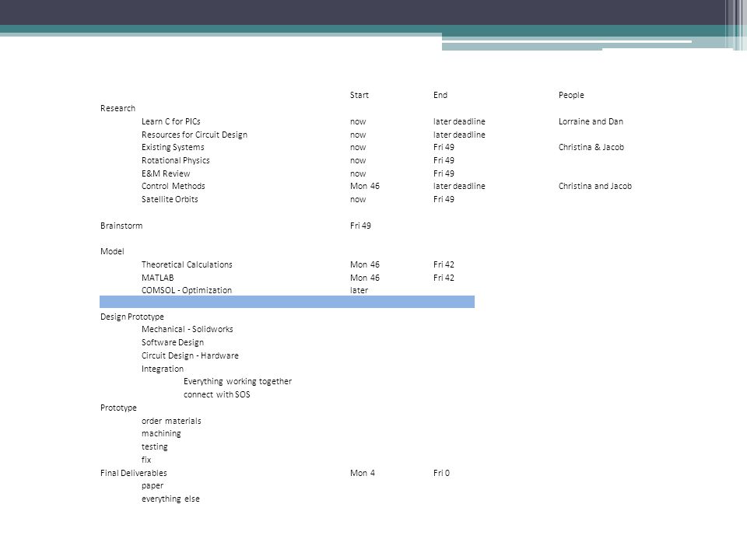Screen dimensions: 747x560
Task: Click the 'Existing Systems' entry
Action: 173,147
